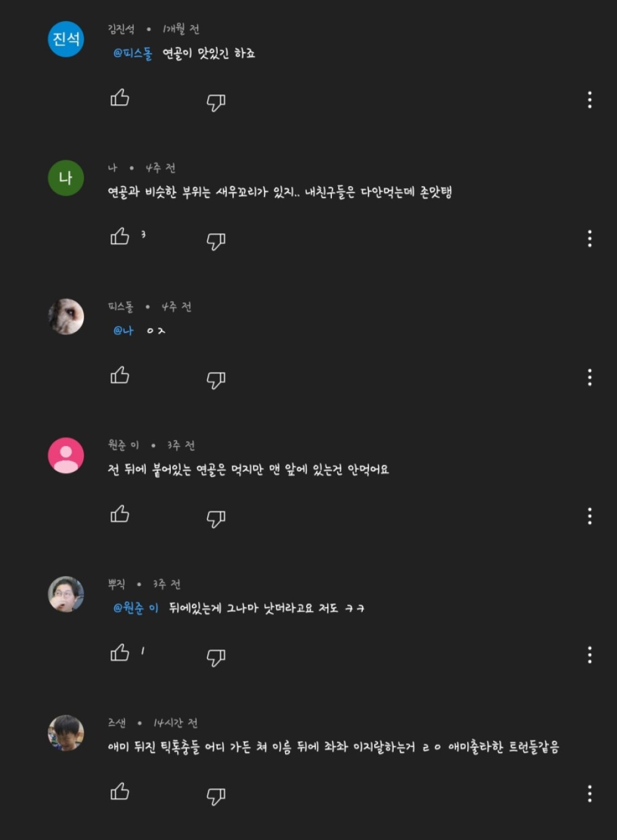Open more options for 김진석's comment
The height and width of the screenshot is (840, 617).
coord(590,100)
